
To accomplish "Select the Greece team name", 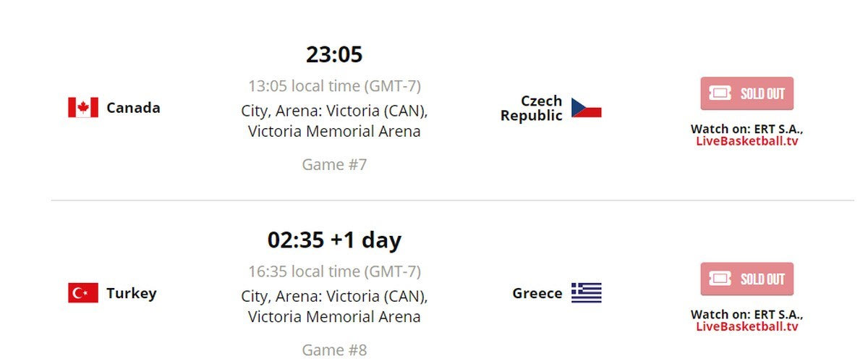I will click(537, 293).
